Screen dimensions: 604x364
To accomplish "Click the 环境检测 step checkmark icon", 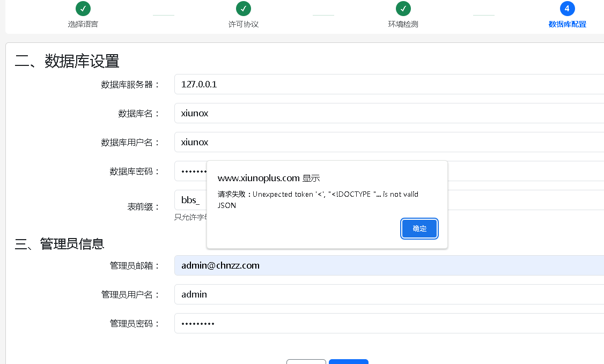I will [x=403, y=9].
